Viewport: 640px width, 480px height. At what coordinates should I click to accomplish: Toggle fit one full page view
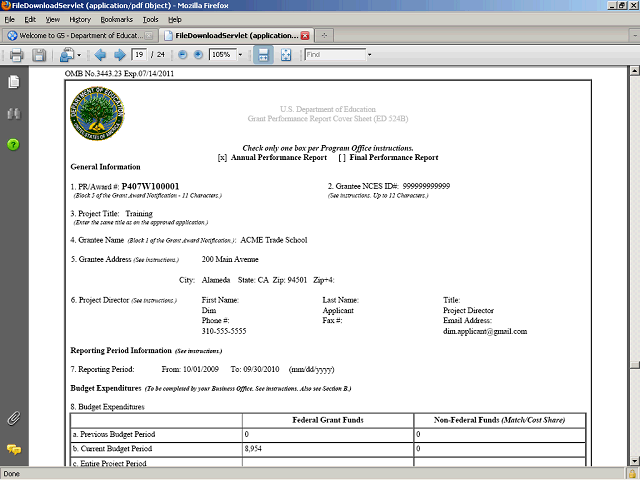(286, 55)
